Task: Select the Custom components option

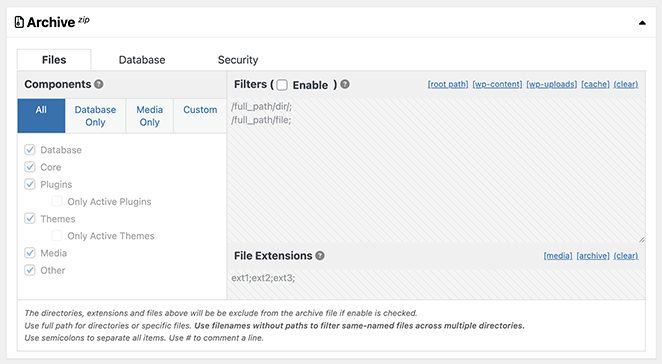Action: (200, 116)
